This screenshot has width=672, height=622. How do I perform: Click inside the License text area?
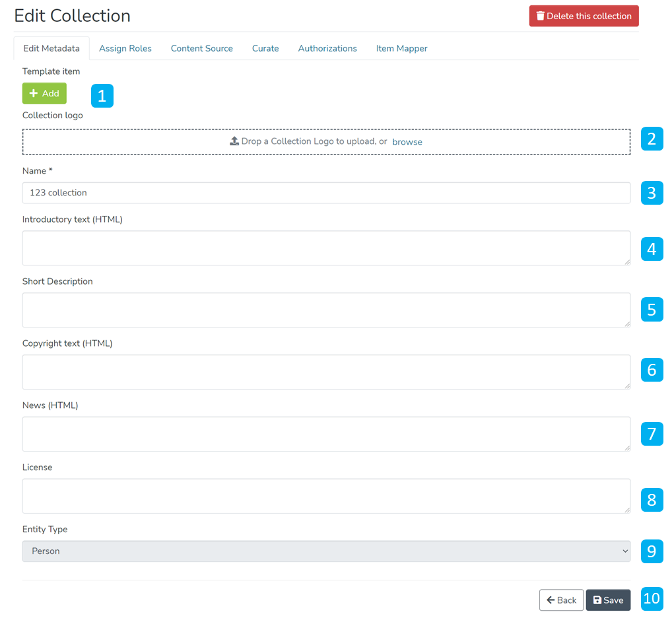point(326,497)
